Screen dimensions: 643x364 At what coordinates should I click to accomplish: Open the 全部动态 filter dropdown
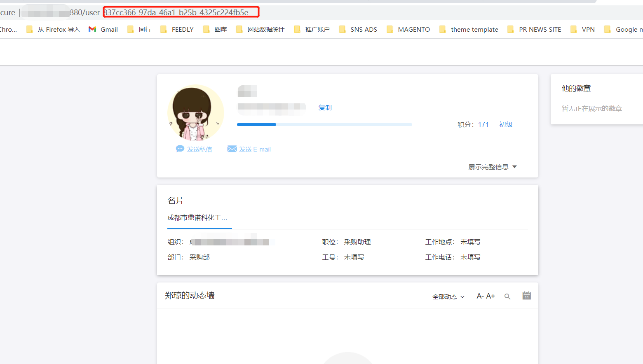coord(448,296)
